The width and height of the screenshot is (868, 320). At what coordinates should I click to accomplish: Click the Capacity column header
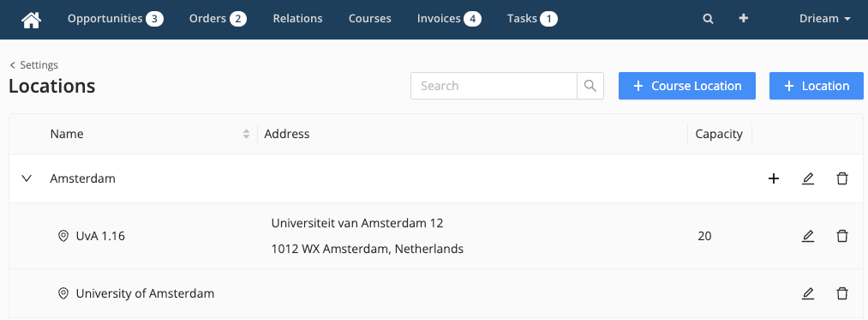(719, 134)
